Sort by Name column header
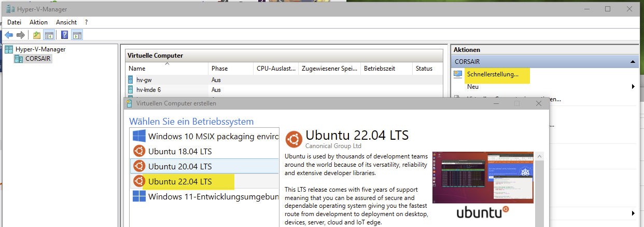 point(167,69)
